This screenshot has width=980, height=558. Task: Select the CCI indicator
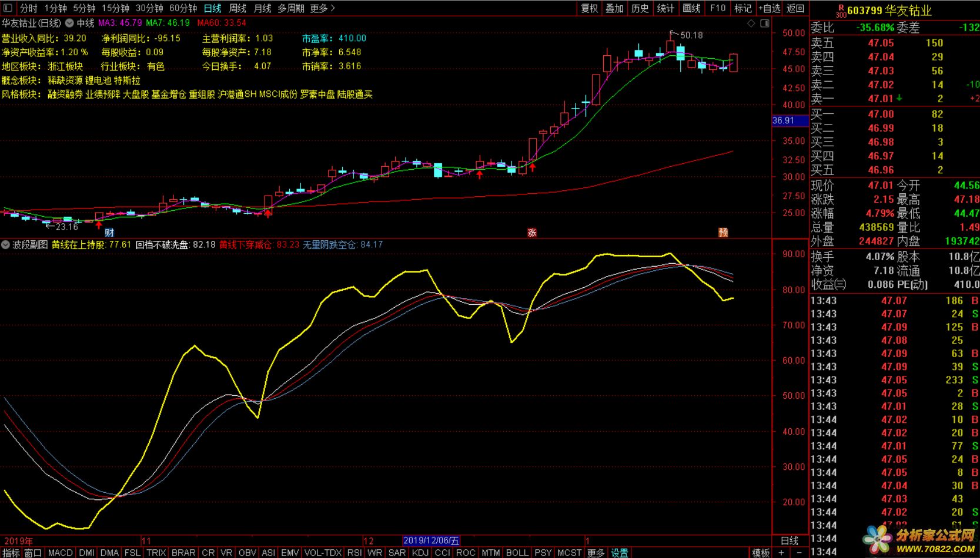tap(443, 553)
